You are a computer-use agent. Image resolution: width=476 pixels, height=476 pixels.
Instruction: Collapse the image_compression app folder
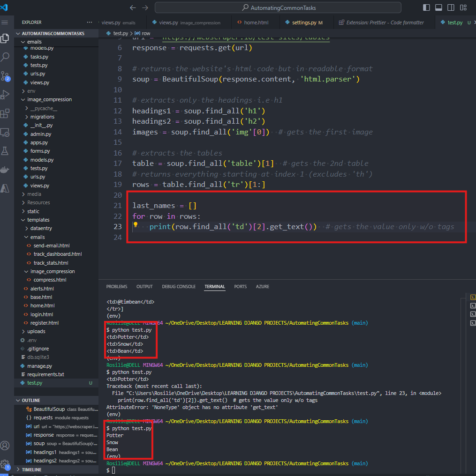click(x=57, y=100)
